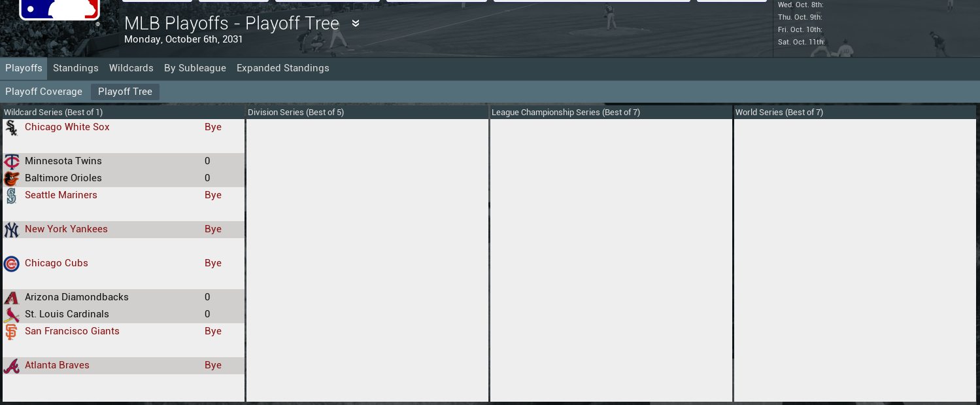Click the Thu. Oct. 9th schedule entry
This screenshot has width=980, height=405.
point(800,17)
